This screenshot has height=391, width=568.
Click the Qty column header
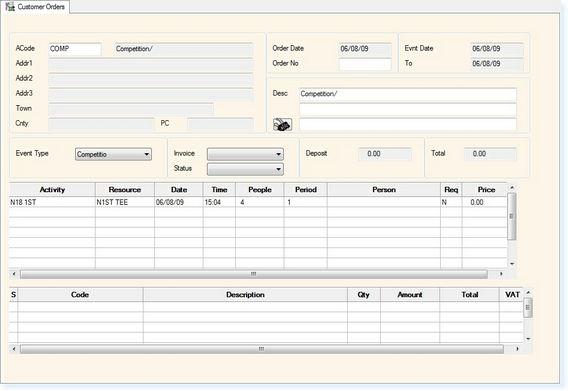click(x=364, y=295)
